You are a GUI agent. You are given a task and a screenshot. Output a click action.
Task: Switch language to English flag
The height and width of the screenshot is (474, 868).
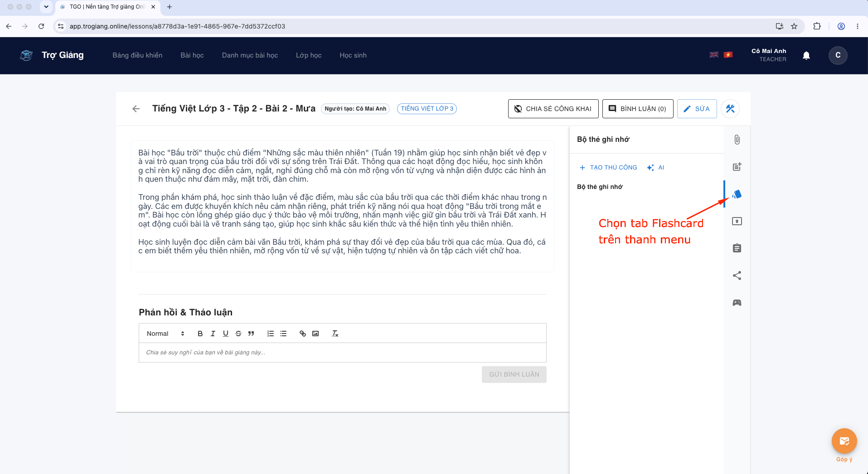click(x=714, y=55)
